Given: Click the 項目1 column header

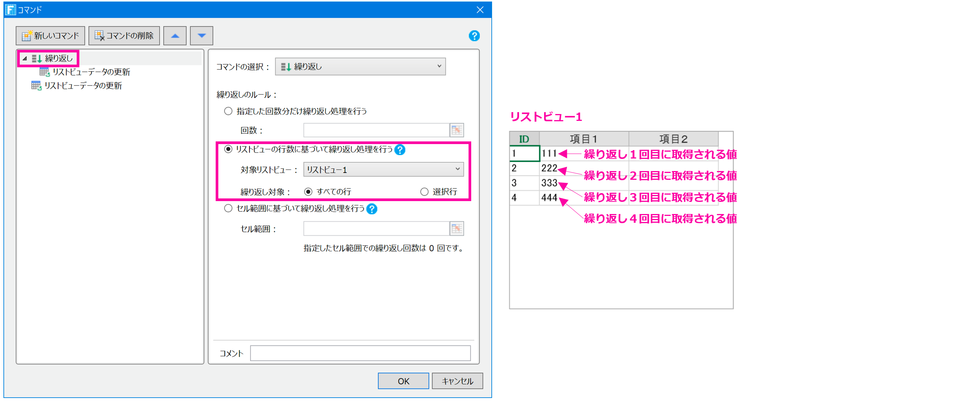Looking at the screenshot, I should [584, 139].
